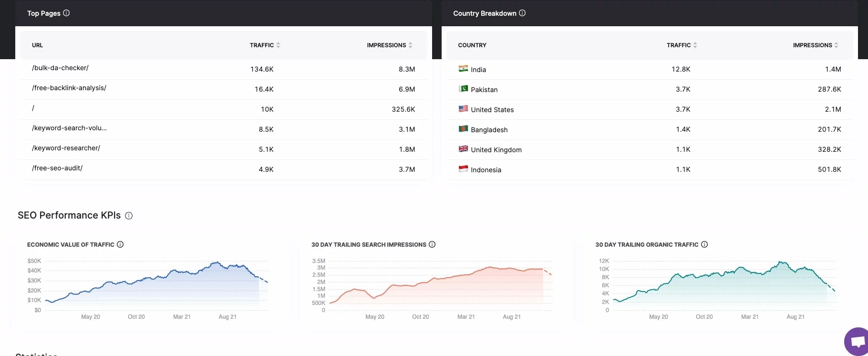This screenshot has height=356, width=868.
Task: Click the Indonesia country entry
Action: click(x=486, y=170)
